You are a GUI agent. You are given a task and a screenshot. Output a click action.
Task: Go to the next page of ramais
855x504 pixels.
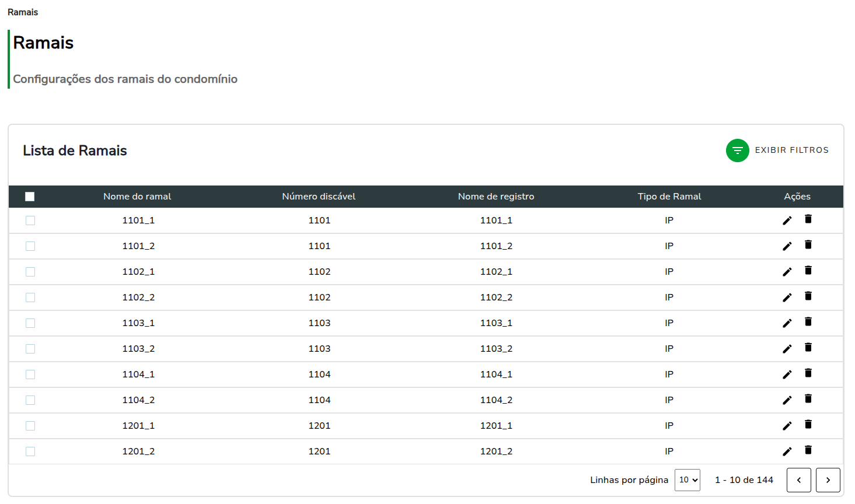(x=828, y=480)
